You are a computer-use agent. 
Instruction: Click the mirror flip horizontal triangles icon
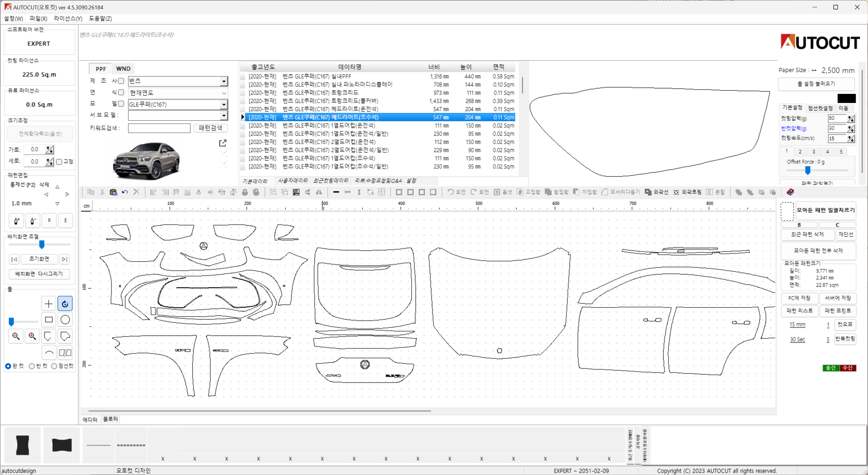click(x=319, y=192)
